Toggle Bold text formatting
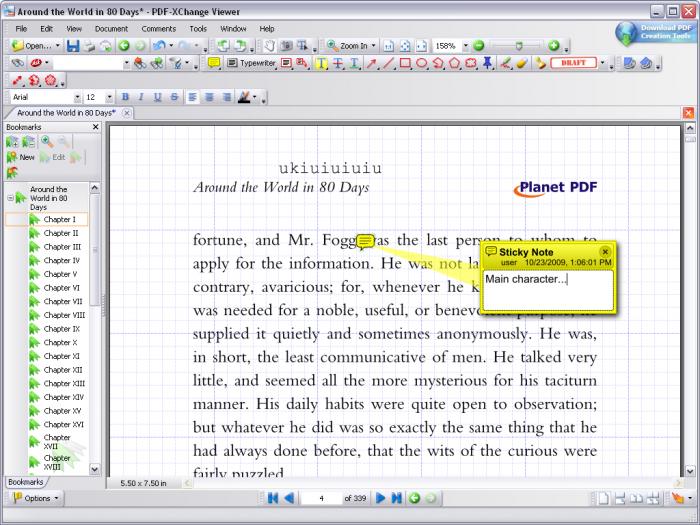 125,97
